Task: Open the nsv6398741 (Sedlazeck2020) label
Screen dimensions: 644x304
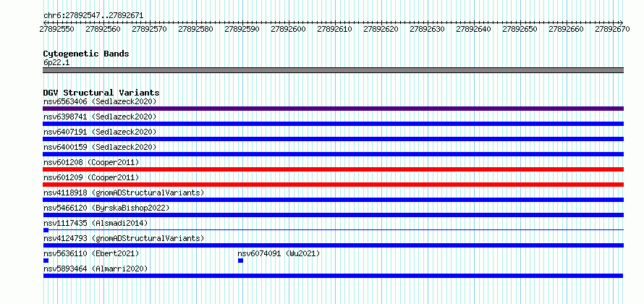Action: [100, 117]
